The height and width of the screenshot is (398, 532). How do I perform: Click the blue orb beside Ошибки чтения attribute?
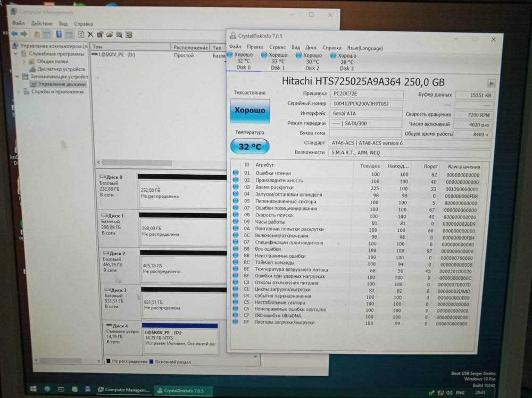coord(236,174)
